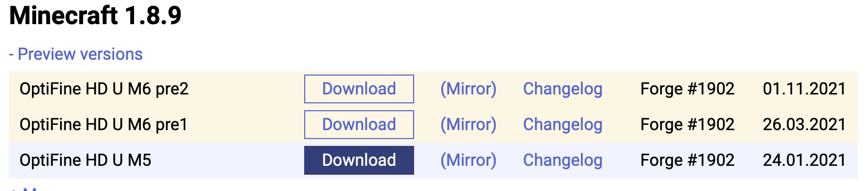The width and height of the screenshot is (868, 191).
Task: Open Mirror link for M6 pre1
Action: [x=468, y=124]
